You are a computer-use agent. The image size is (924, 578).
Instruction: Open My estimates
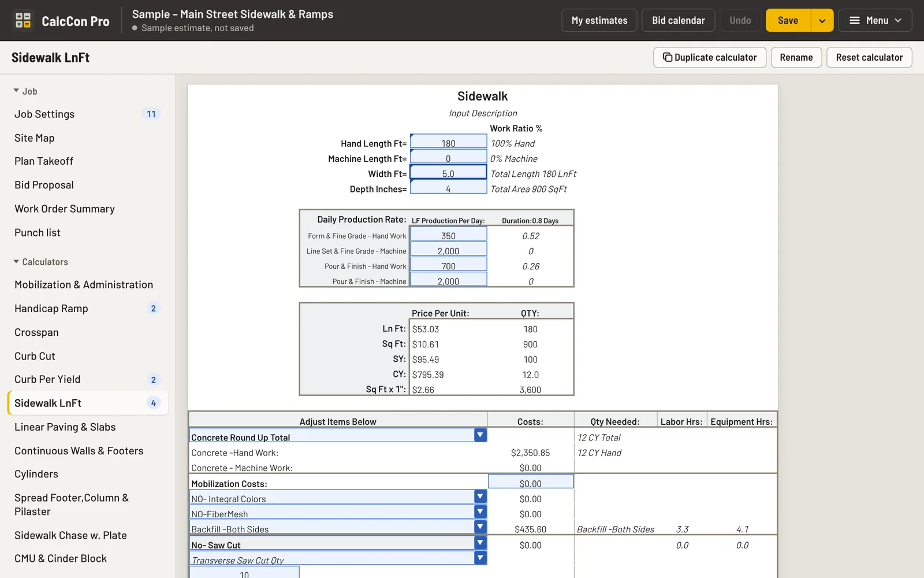click(x=599, y=21)
